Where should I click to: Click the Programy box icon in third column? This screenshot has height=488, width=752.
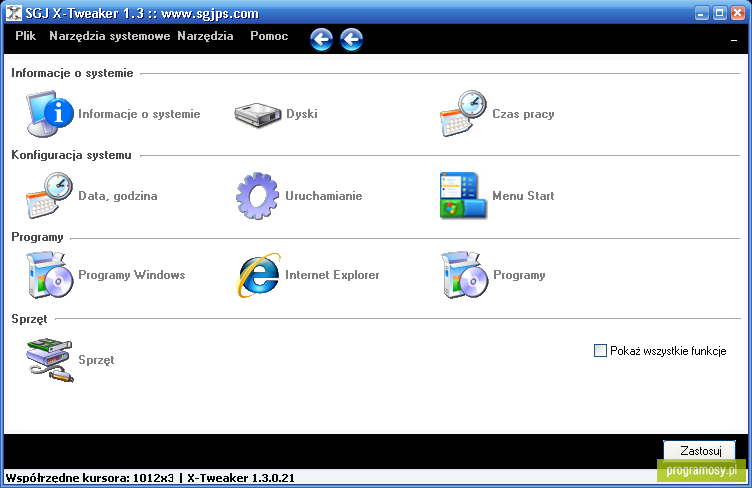464,275
